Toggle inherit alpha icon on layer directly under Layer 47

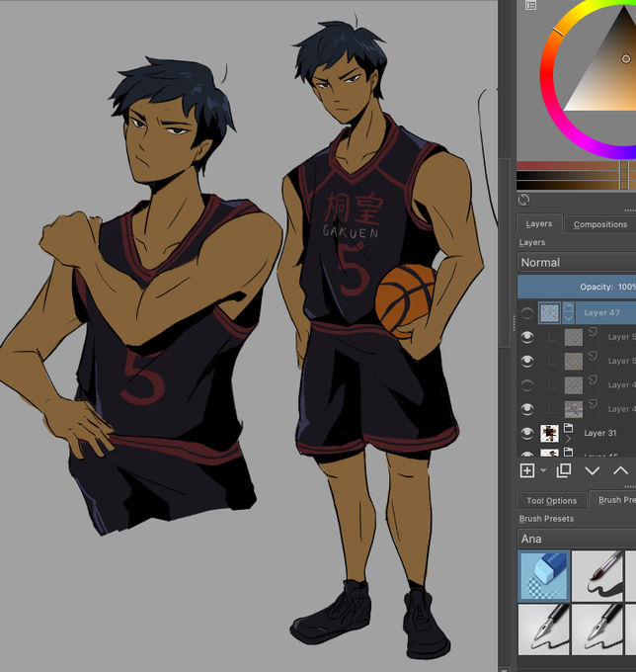[593, 331]
